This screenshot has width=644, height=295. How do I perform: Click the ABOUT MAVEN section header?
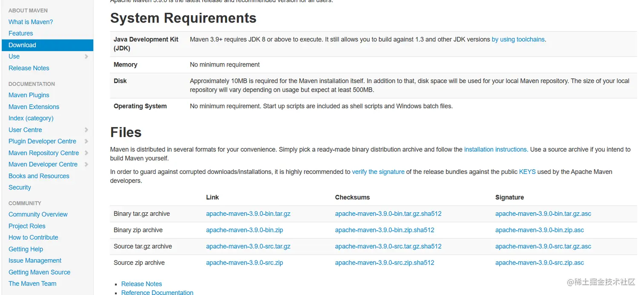tap(28, 11)
